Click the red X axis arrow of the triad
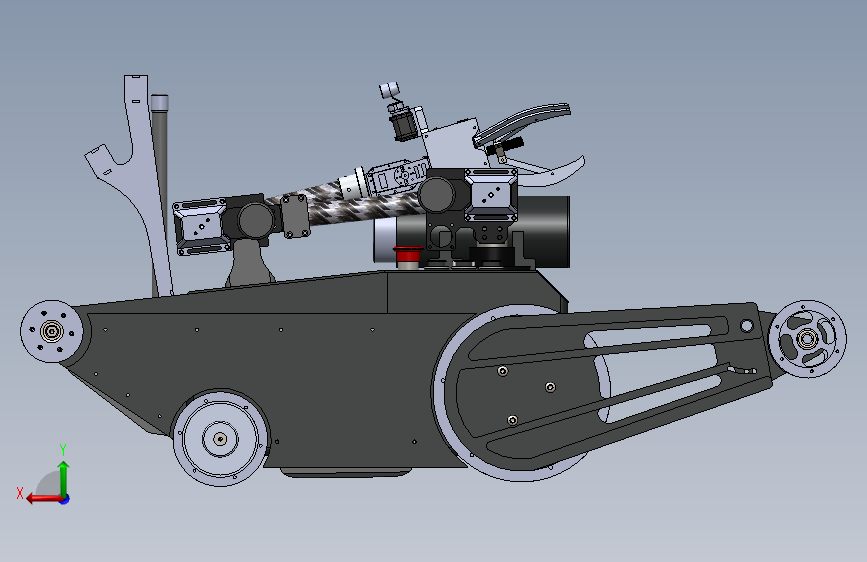 pos(43,499)
